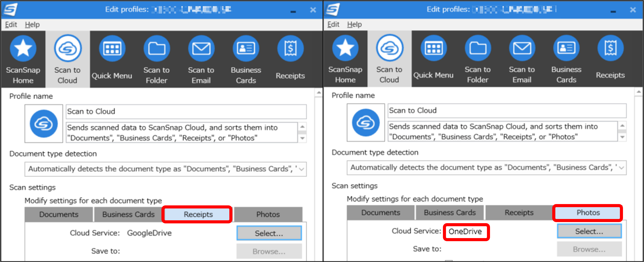Click profile name field in left window
The width and height of the screenshot is (644, 262).
click(186, 111)
